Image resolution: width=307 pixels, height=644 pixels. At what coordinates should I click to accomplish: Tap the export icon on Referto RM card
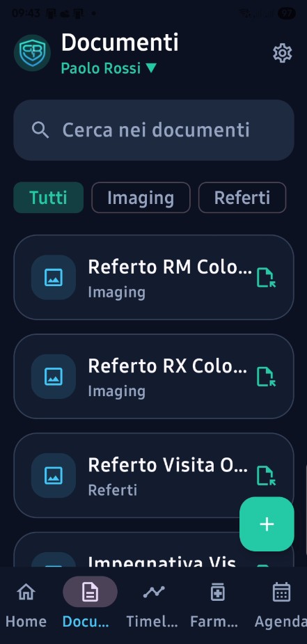click(266, 278)
